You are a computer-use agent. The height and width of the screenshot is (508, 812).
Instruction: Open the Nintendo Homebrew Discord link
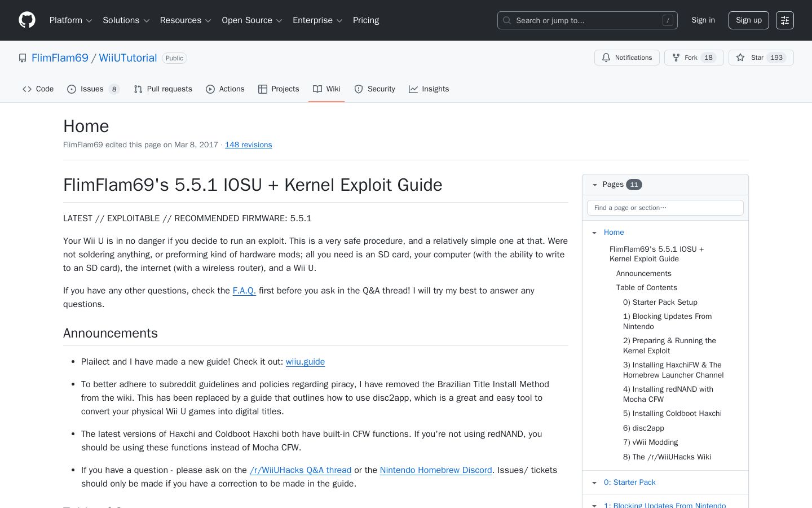pyautogui.click(x=436, y=470)
